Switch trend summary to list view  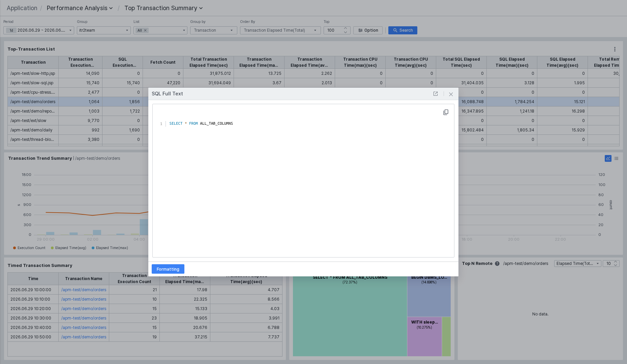click(x=616, y=158)
